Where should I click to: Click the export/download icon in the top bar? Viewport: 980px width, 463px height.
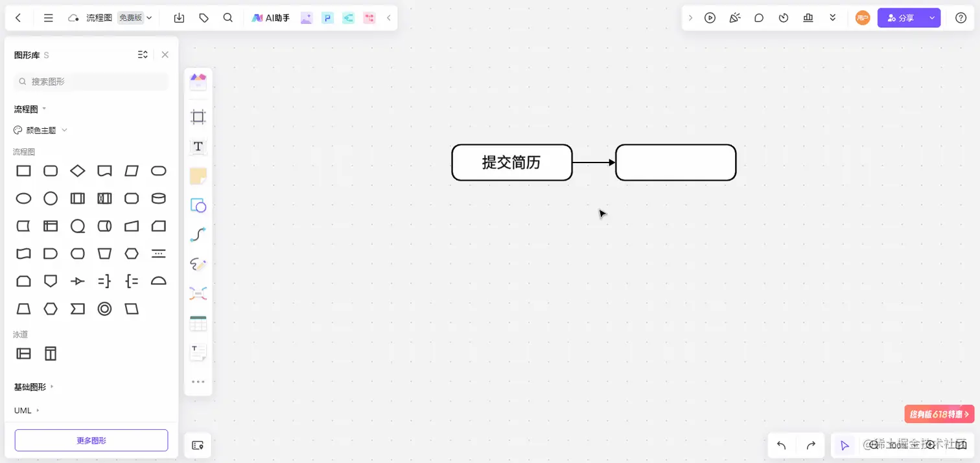click(x=179, y=17)
